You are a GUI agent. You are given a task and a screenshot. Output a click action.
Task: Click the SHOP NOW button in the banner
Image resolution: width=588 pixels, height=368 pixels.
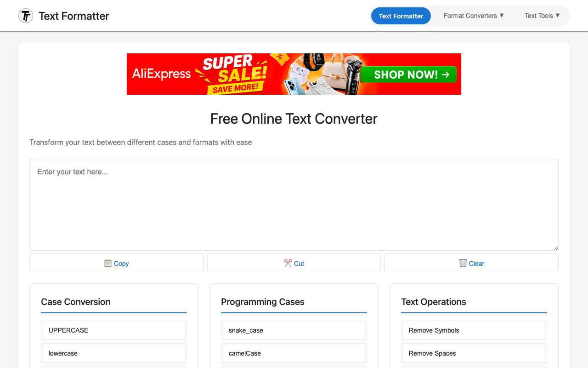coord(408,75)
